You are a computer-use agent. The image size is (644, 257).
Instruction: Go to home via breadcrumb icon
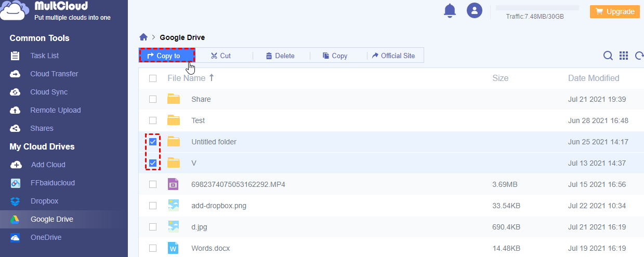click(x=143, y=37)
